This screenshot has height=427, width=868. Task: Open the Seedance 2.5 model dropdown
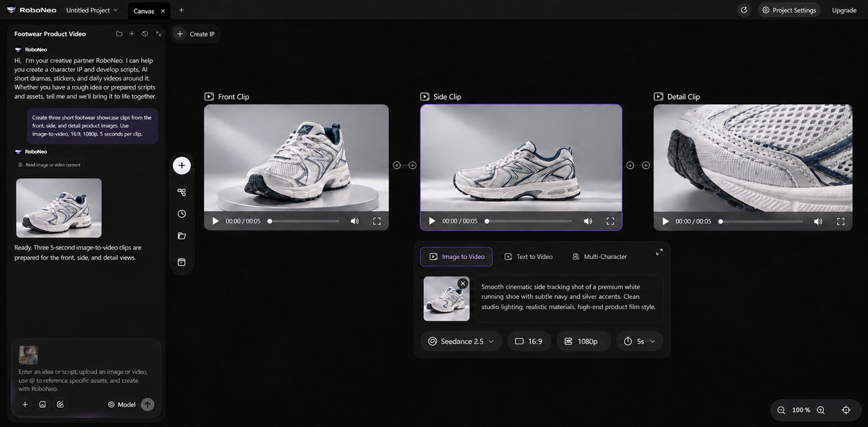coord(461,342)
